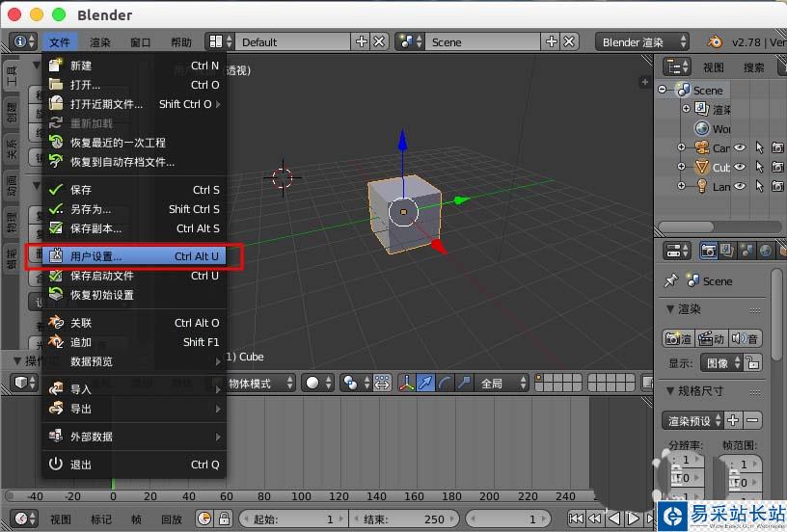Image resolution: width=787 pixels, height=532 pixels.
Task: Open the outliner 搜索 menu
Action: point(753,67)
